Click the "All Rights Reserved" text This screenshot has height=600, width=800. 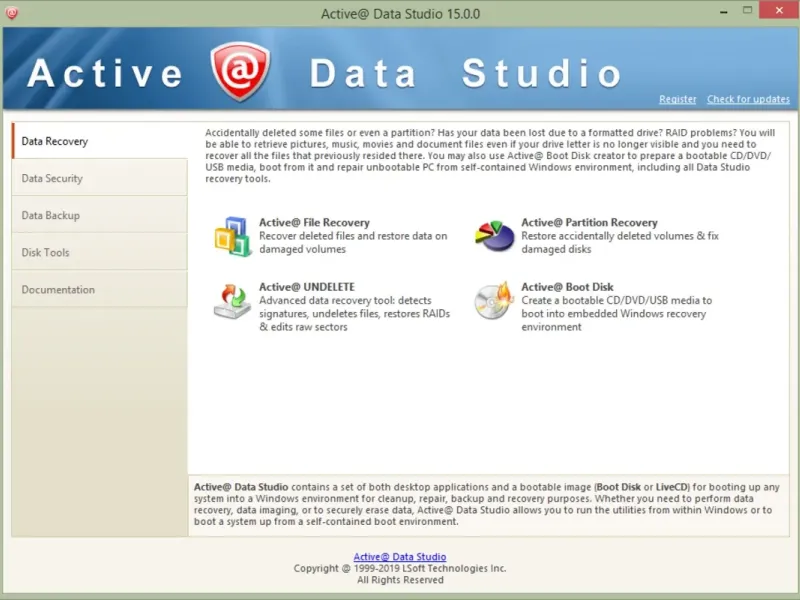(400, 580)
